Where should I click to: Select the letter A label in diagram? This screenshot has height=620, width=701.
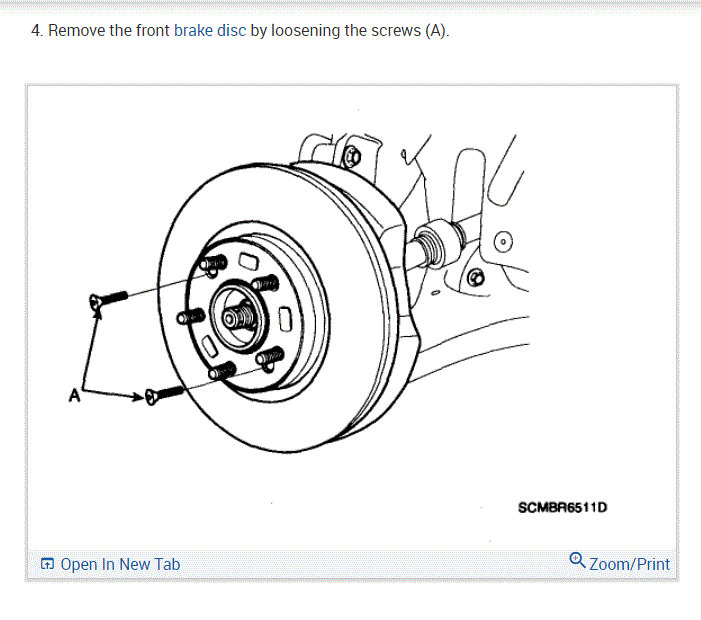click(75, 396)
